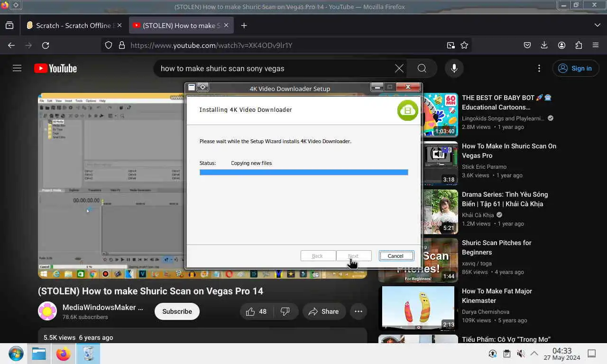Open the Windows-style Start button
This screenshot has width=607, height=364.
click(x=16, y=354)
